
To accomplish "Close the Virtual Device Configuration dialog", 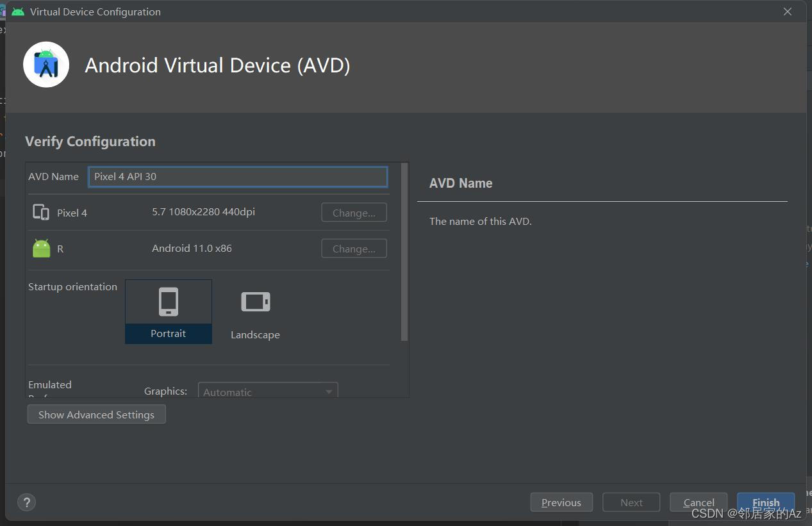I will 788,12.
